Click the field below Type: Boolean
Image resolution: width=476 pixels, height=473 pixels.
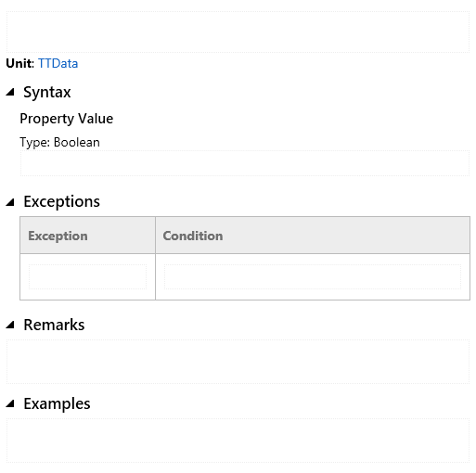tap(245, 163)
